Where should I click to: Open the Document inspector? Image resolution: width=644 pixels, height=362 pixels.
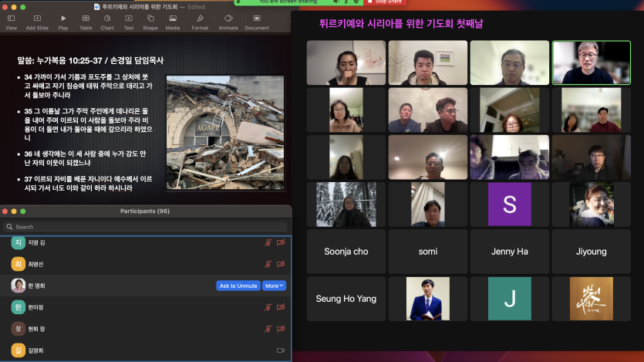pos(257,22)
